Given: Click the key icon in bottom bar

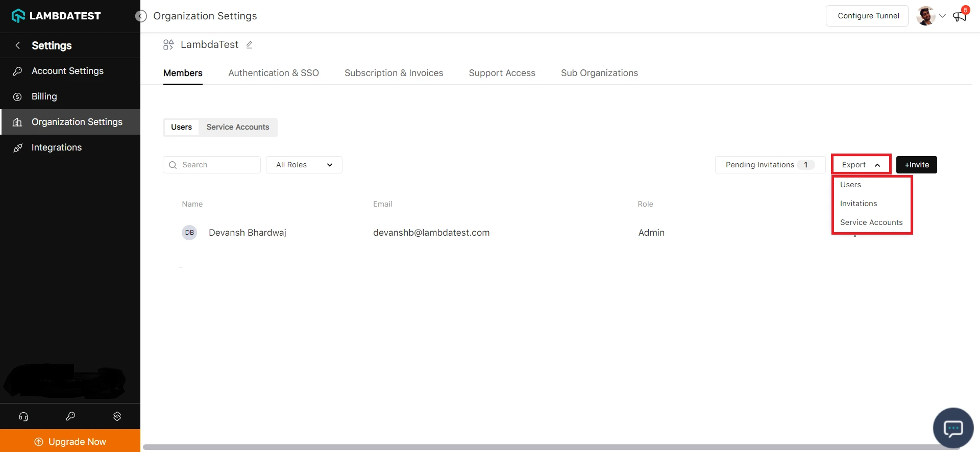Looking at the screenshot, I should [x=70, y=416].
